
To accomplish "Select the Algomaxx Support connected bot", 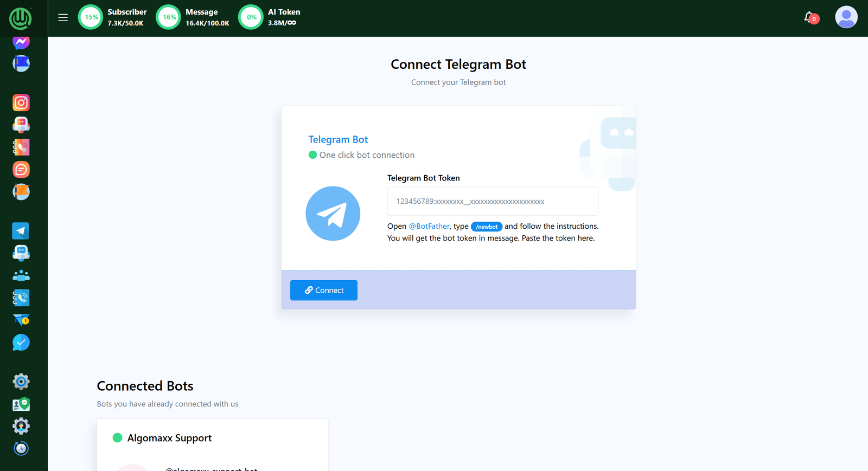I will coord(169,438).
